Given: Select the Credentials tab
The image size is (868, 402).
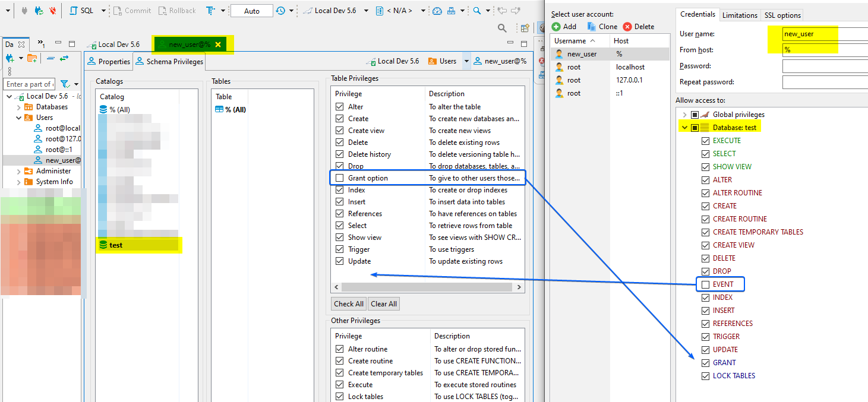Looking at the screenshot, I should point(697,14).
